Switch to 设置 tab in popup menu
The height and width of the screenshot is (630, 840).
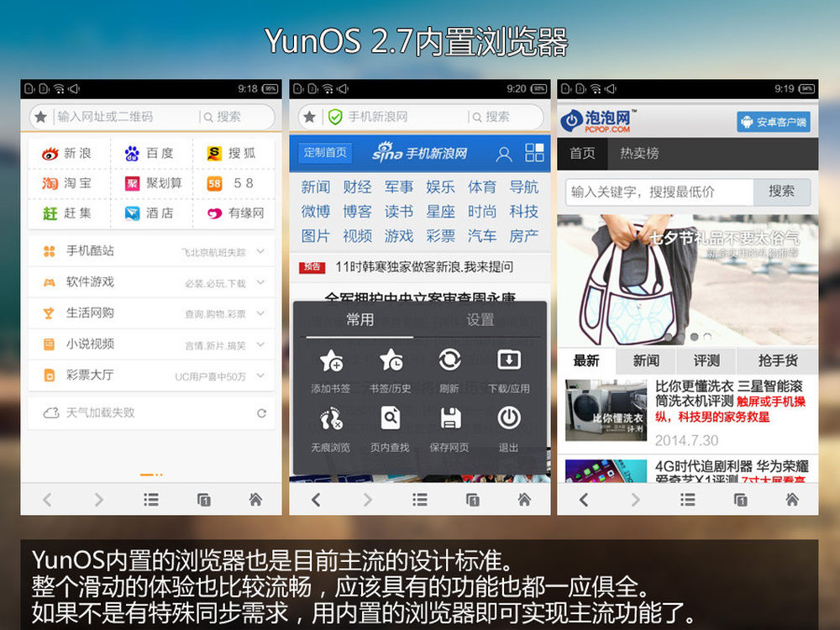tap(480, 320)
